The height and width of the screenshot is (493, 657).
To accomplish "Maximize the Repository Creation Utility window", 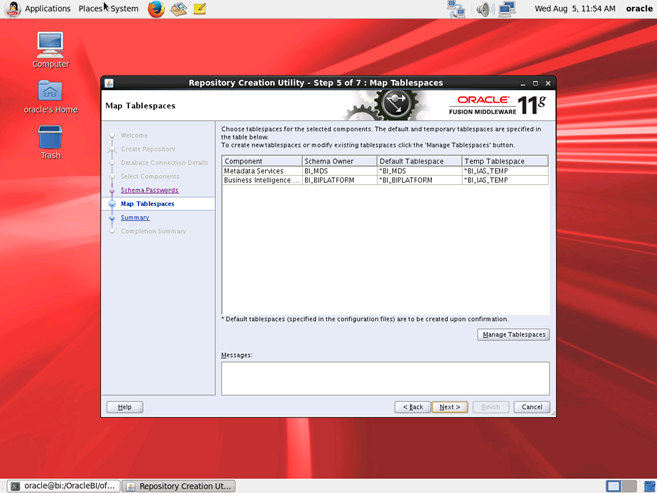I will pos(535,83).
